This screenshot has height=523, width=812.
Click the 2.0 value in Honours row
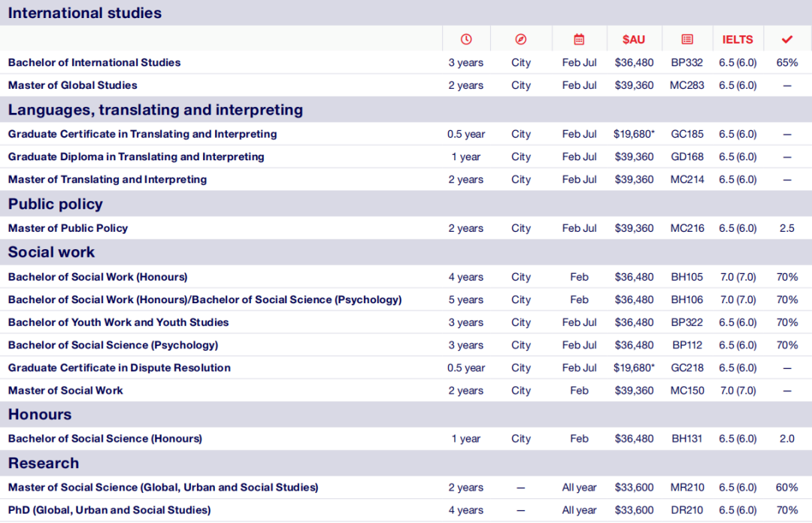pyautogui.click(x=787, y=439)
